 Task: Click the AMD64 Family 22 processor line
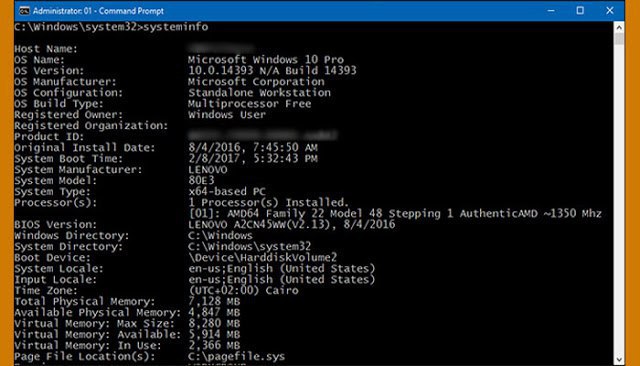pyautogui.click(x=395, y=213)
